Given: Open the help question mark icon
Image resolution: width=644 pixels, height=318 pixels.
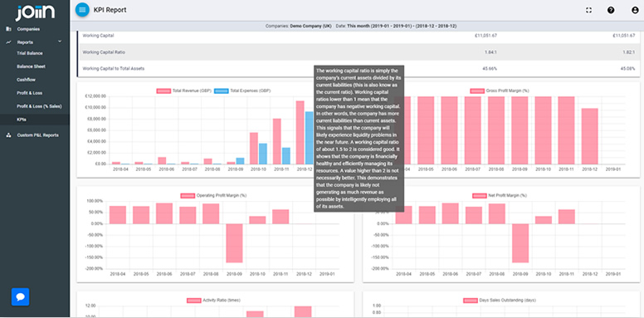Looking at the screenshot, I should click(611, 10).
